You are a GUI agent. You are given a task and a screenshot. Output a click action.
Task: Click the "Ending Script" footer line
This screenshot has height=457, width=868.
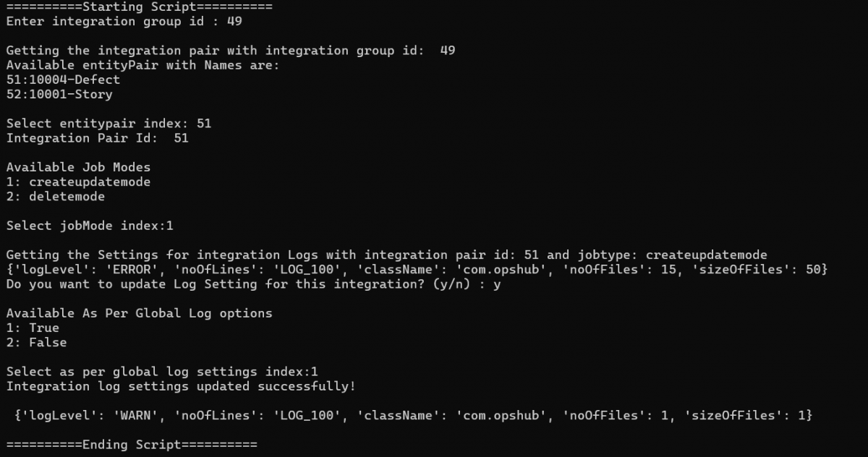click(132, 444)
